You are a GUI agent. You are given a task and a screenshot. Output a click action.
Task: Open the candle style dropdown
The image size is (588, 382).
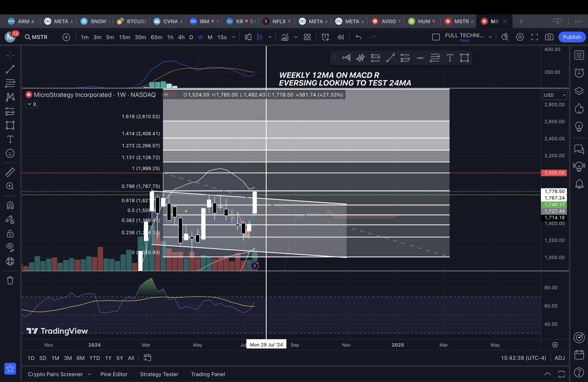click(269, 37)
